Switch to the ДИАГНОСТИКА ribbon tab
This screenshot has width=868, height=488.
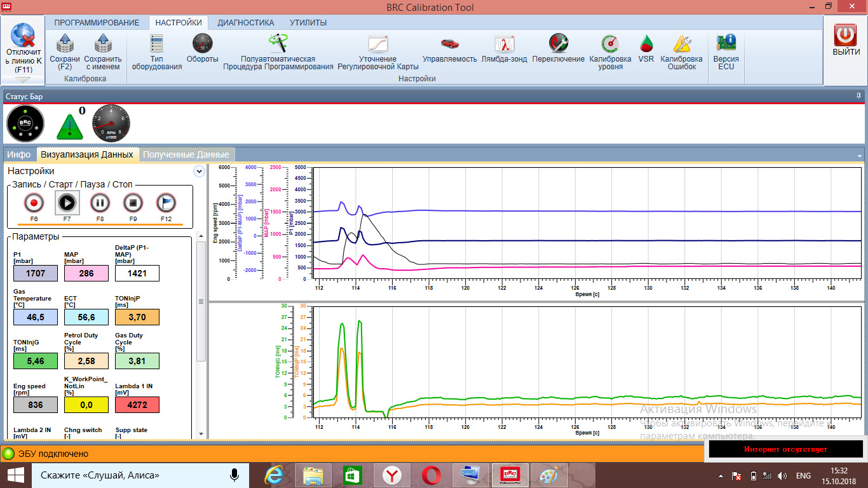coord(245,22)
